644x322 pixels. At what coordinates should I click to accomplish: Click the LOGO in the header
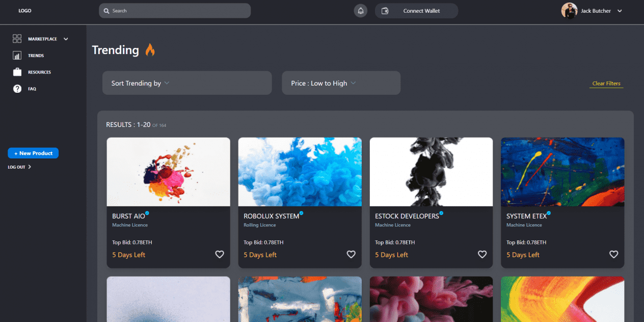coord(25,11)
